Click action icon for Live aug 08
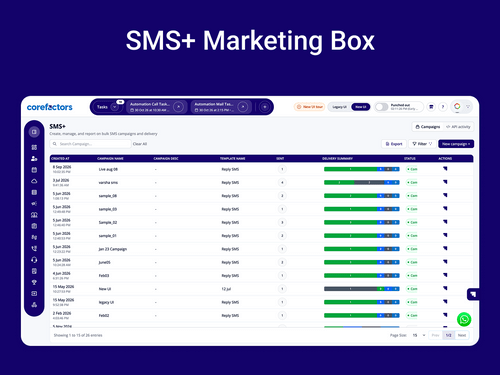This screenshot has width=500, height=375. point(445,169)
